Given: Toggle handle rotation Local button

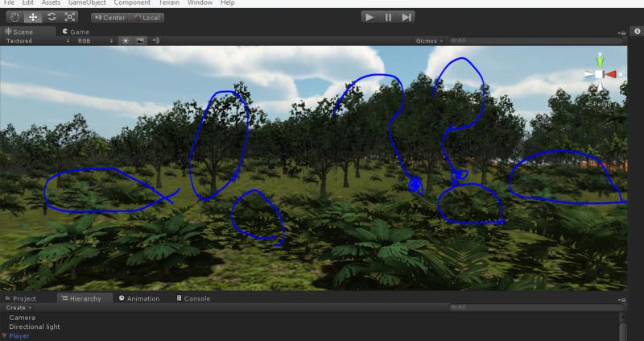Looking at the screenshot, I should (x=147, y=18).
